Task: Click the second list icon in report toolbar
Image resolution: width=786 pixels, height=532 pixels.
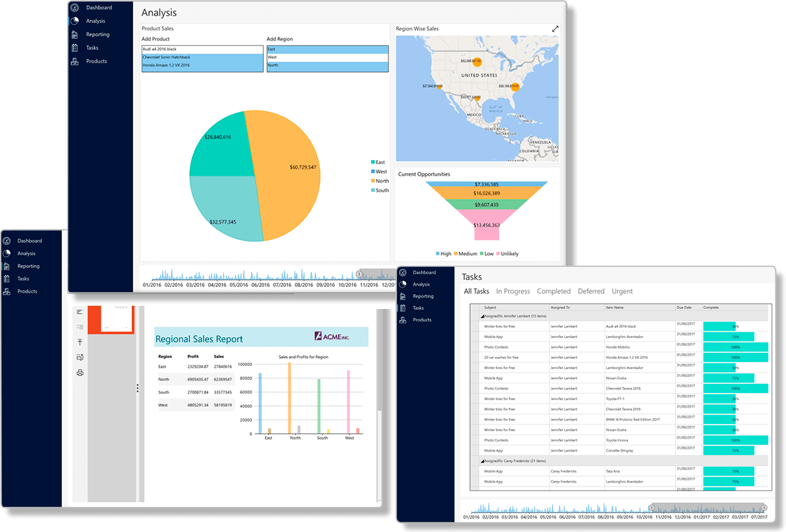Action: pos(80,327)
